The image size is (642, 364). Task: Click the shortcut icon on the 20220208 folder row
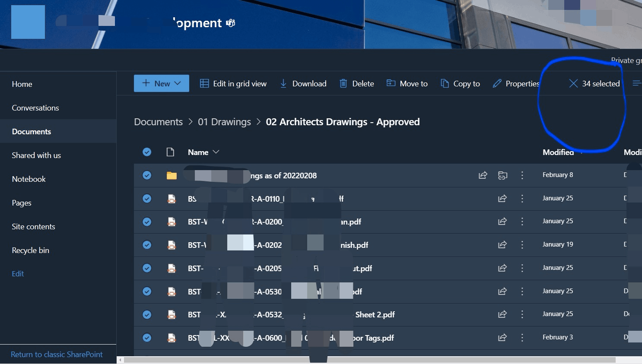coord(502,175)
